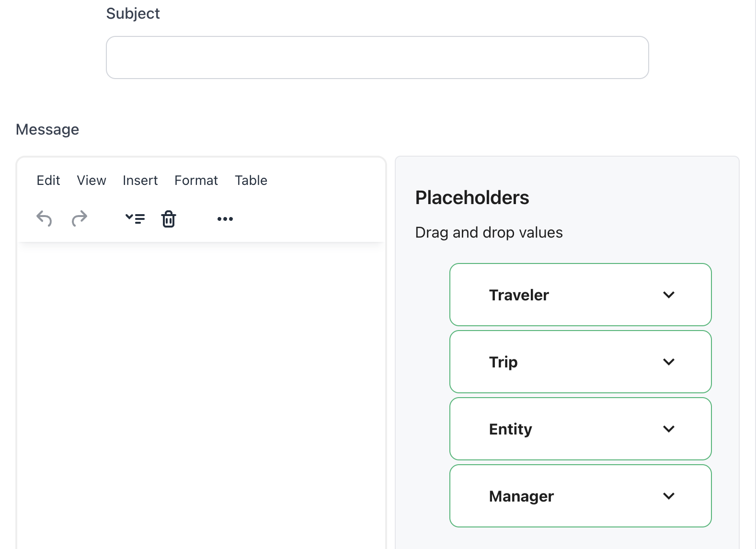Click the redo arrow icon
The image size is (756, 549).
80,219
